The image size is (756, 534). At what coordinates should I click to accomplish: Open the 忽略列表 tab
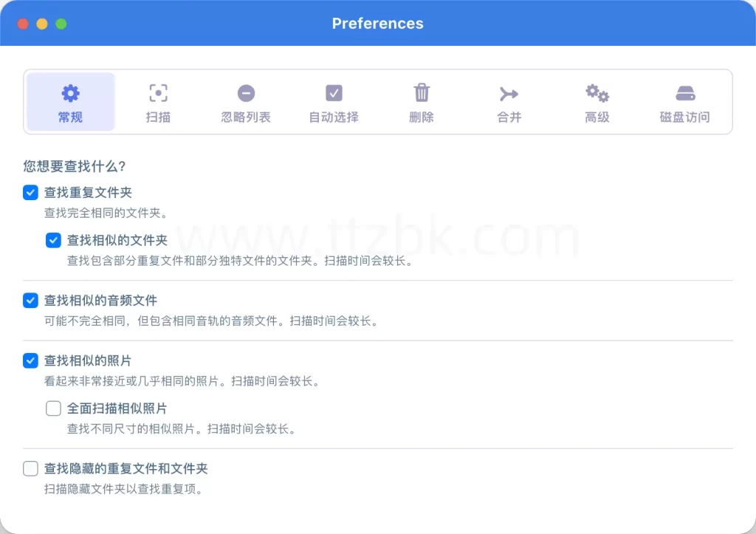pos(246,102)
